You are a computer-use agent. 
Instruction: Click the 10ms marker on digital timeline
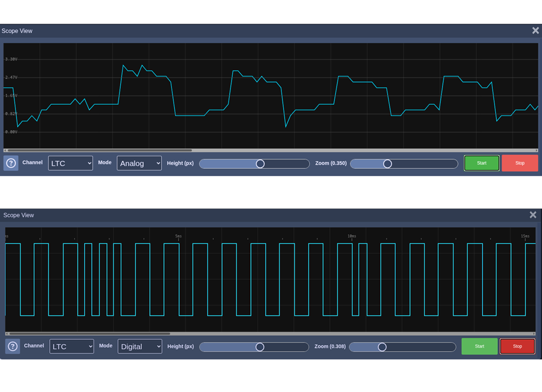(x=352, y=236)
